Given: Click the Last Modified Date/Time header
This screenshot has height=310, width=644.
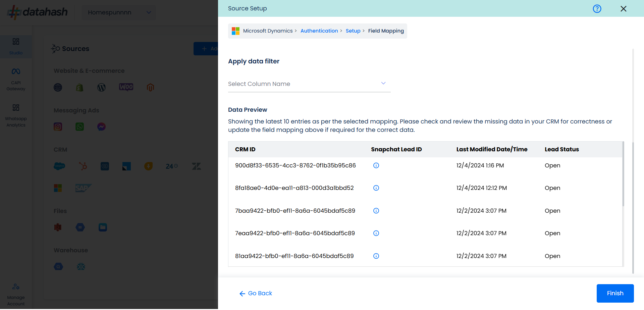Looking at the screenshot, I should pos(492,150).
